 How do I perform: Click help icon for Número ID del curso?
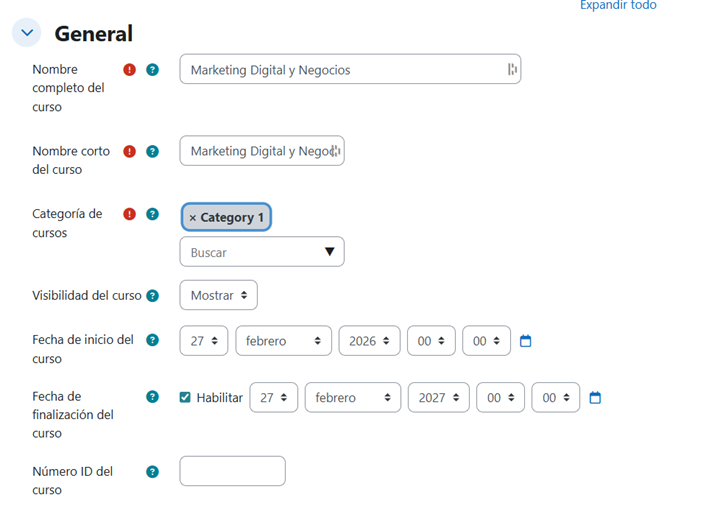click(x=153, y=472)
